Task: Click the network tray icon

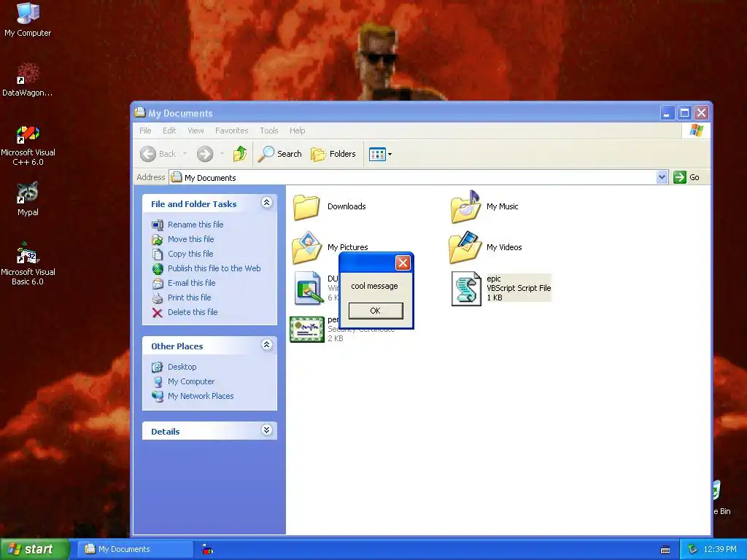Action: click(x=692, y=550)
